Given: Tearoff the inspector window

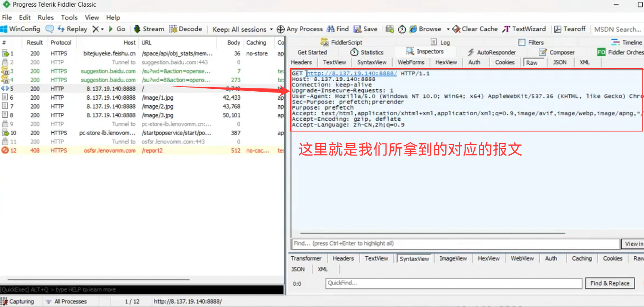Looking at the screenshot, I should point(570,29).
